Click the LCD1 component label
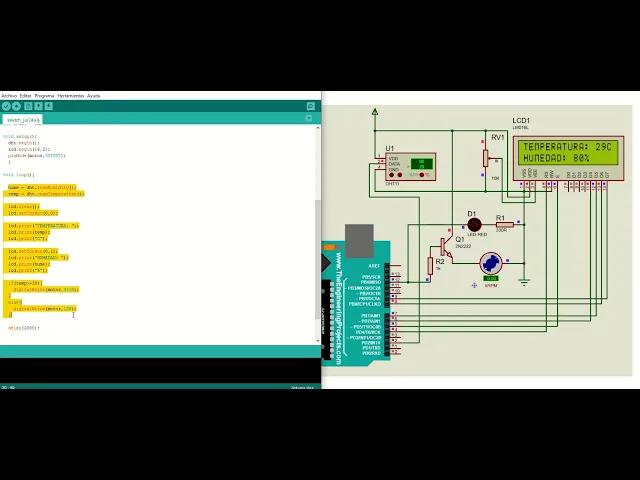 [x=521, y=120]
